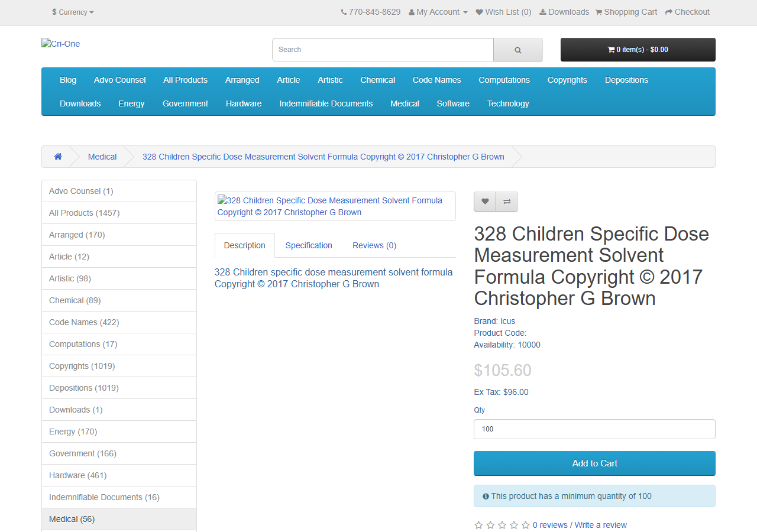757x532 pixels.
Task: Click the Qty input field
Action: [x=594, y=429]
